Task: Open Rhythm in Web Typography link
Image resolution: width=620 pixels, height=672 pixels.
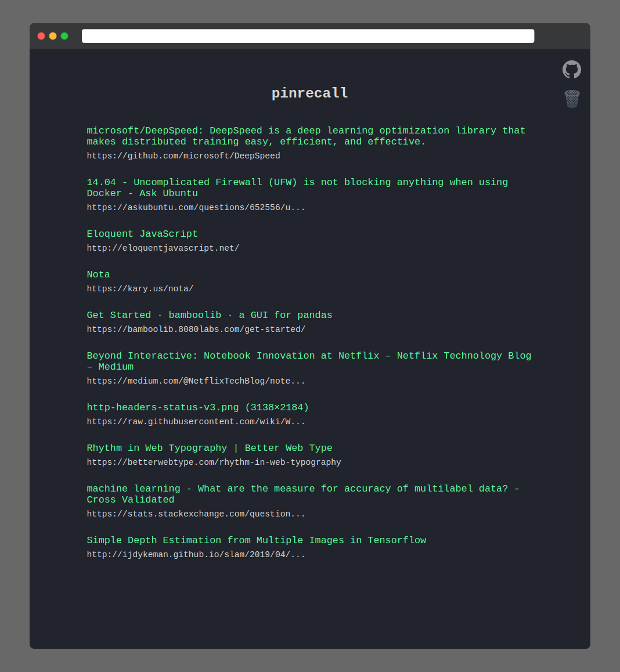Action: pos(209,448)
